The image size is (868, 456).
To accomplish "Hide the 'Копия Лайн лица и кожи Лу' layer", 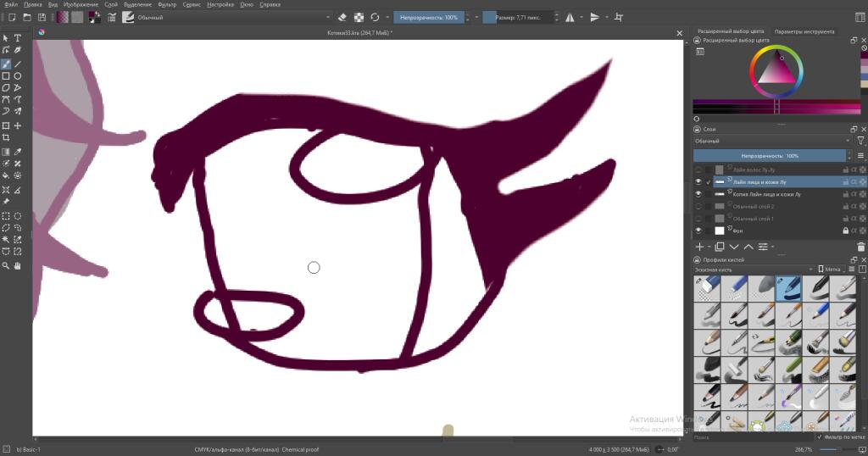I will (x=698, y=194).
